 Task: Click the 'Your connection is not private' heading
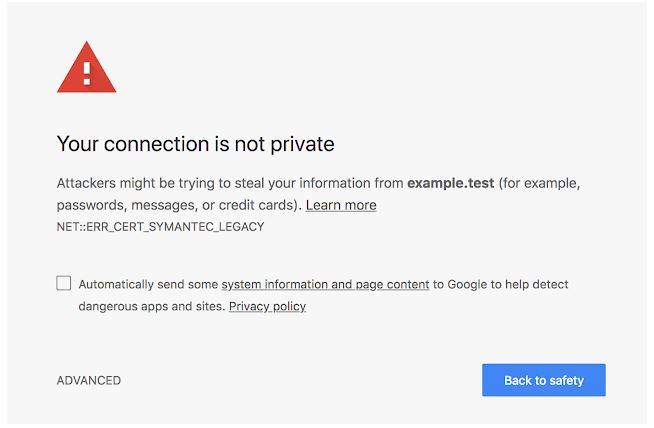[196, 144]
